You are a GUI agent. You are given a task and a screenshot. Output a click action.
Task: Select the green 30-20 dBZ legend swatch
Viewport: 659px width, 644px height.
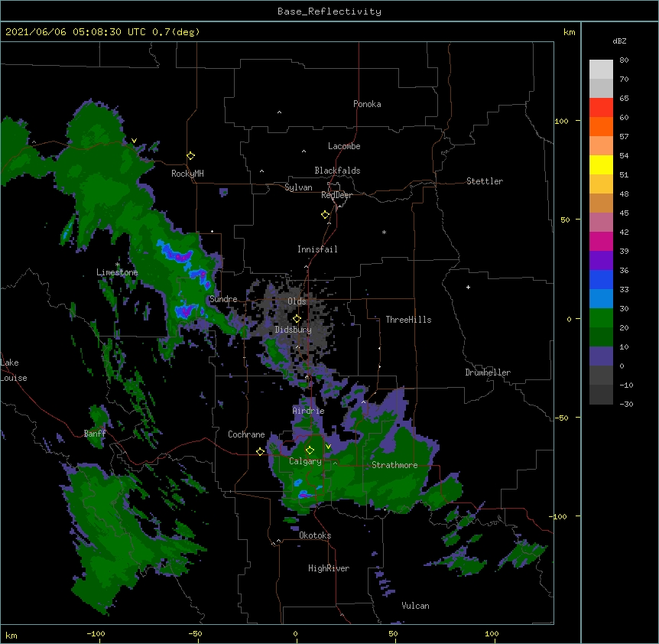(601, 318)
